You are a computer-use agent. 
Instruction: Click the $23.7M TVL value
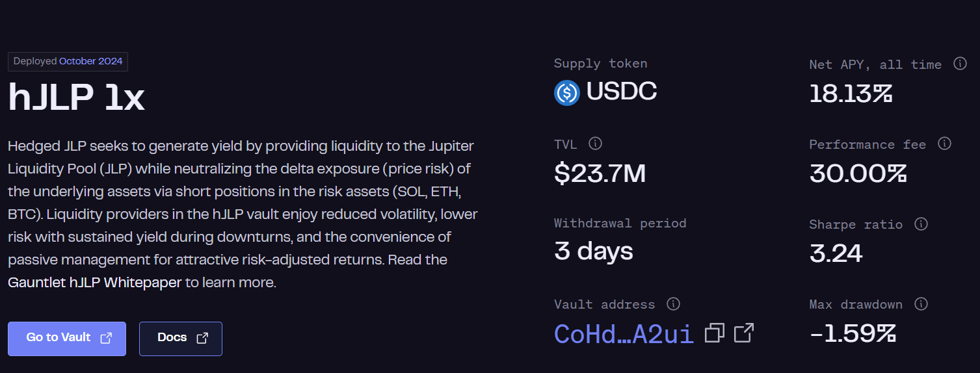coord(600,174)
